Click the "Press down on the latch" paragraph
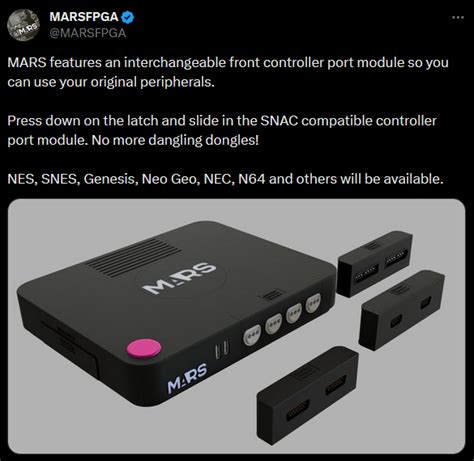 pyautogui.click(x=222, y=130)
